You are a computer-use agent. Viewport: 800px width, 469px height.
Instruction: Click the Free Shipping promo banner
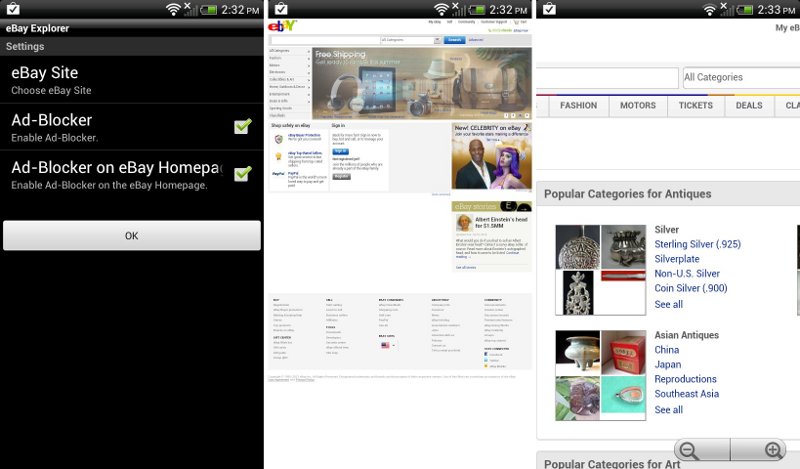click(421, 83)
